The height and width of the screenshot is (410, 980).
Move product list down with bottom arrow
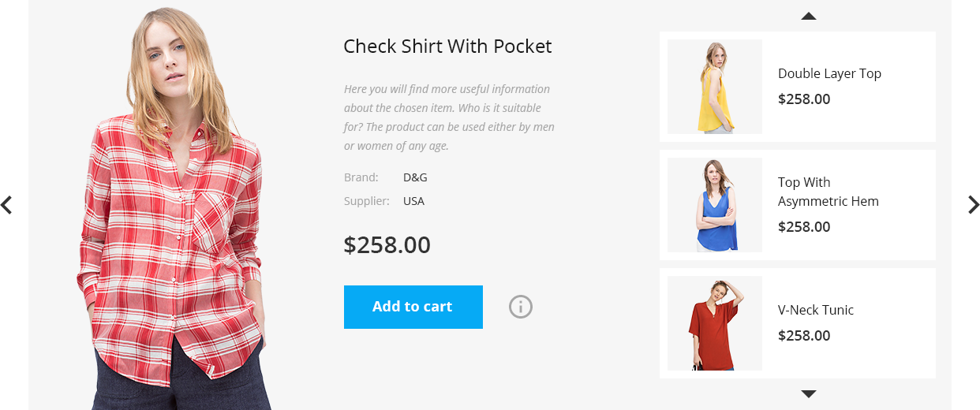(x=808, y=393)
